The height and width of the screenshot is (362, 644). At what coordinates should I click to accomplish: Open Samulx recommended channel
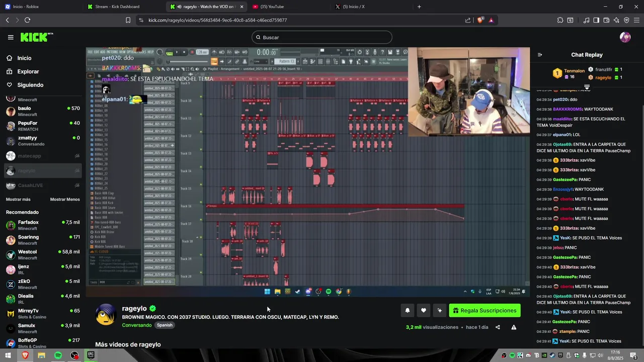click(43, 329)
